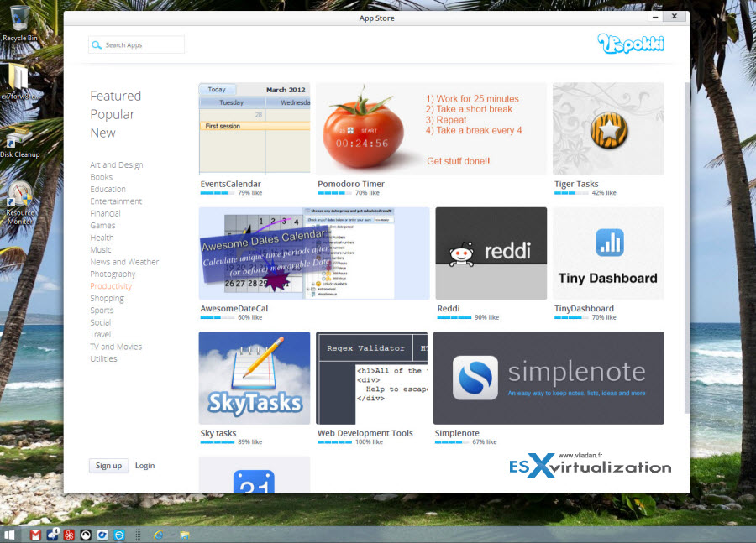Click the Sign up button

pos(108,466)
